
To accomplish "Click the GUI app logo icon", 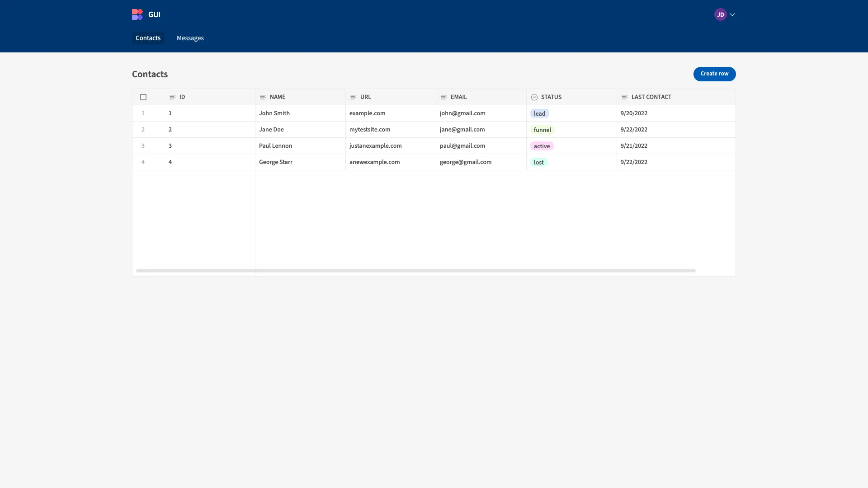I will 137,14.
